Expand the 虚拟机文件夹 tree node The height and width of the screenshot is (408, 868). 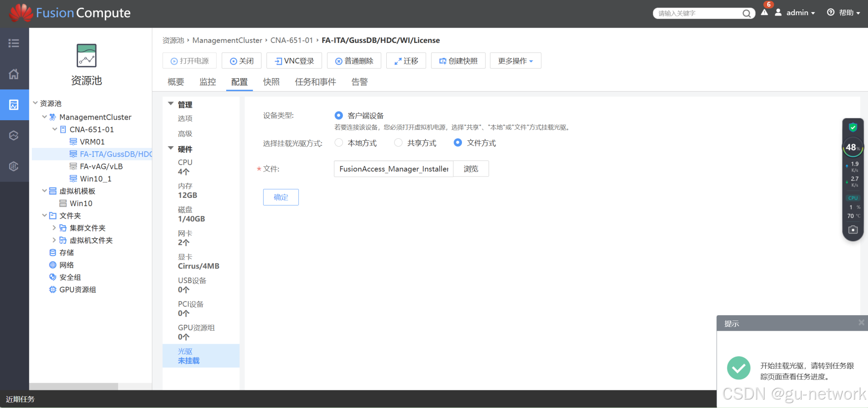pos(54,240)
